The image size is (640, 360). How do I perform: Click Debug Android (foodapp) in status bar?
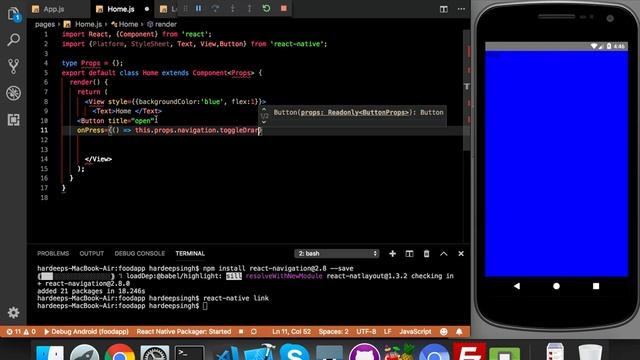[86, 331]
